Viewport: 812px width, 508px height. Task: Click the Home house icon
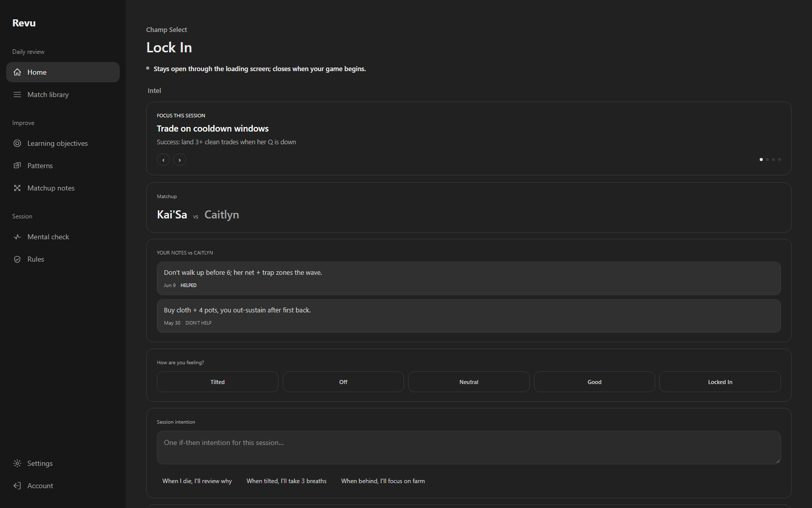point(17,72)
